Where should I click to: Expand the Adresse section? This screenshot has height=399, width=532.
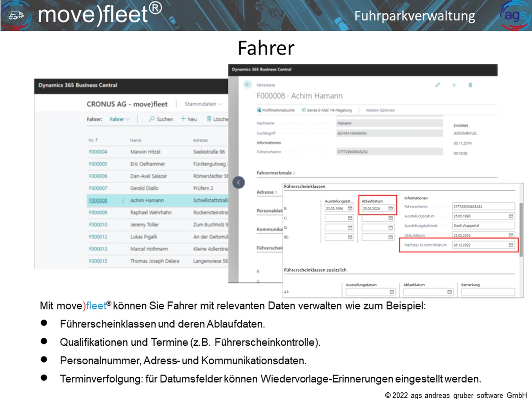267,192
